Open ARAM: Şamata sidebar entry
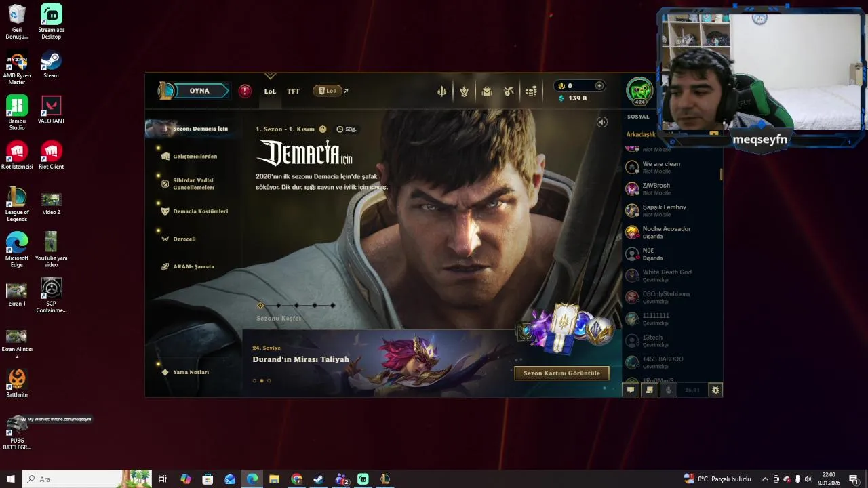 pyautogui.click(x=187, y=267)
